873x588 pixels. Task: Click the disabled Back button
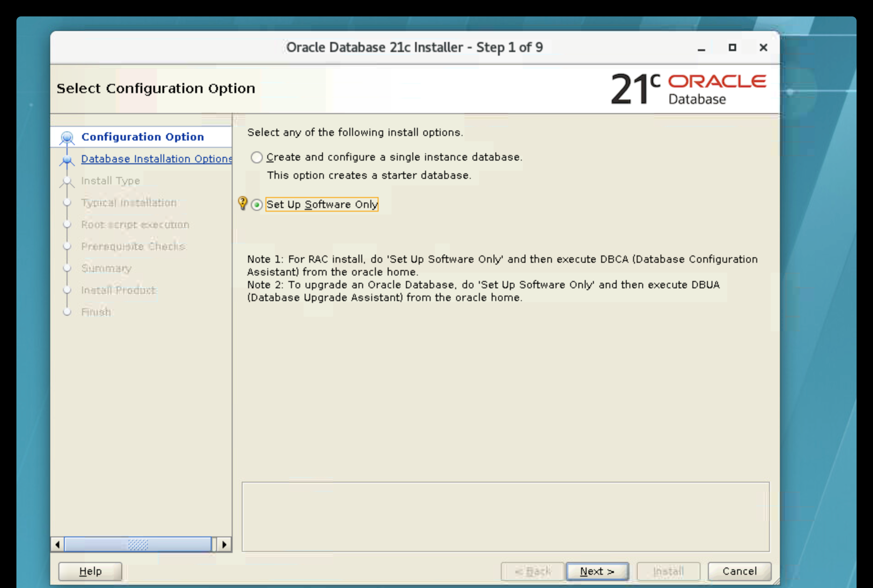coord(532,571)
